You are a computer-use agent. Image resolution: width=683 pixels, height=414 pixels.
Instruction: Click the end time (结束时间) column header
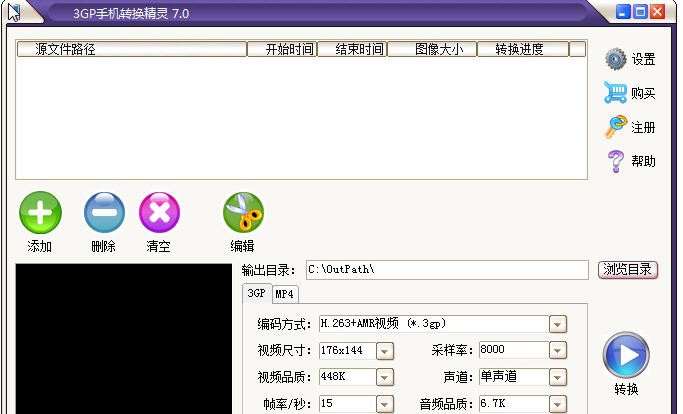[352, 49]
